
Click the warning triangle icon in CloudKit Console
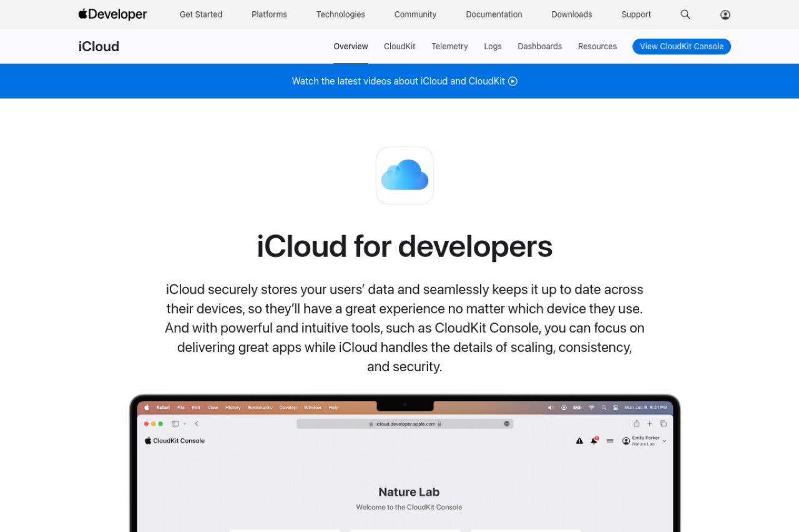(579, 441)
